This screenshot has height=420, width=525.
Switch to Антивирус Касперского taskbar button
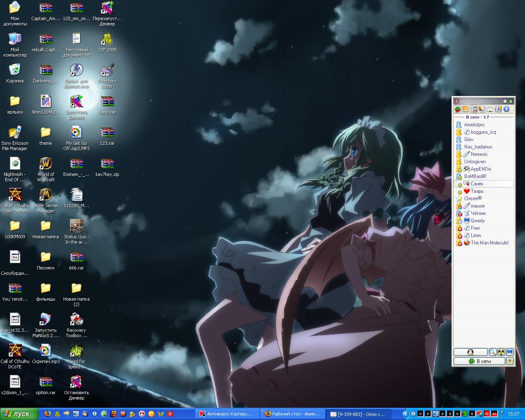point(228,414)
